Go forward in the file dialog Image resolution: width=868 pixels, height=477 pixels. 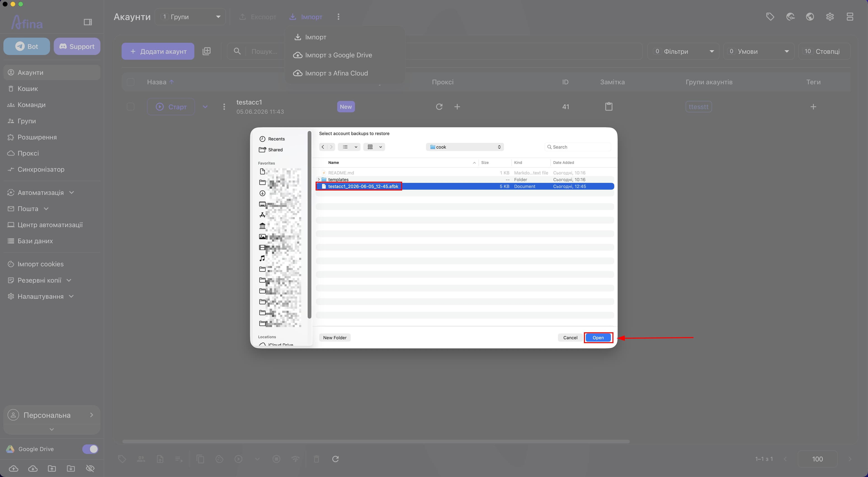point(331,147)
